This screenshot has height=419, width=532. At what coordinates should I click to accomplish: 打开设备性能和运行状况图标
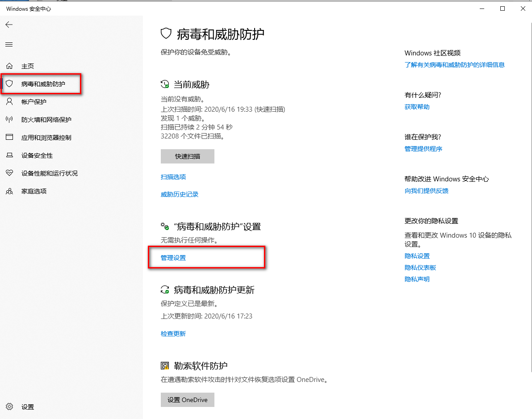click(10, 173)
